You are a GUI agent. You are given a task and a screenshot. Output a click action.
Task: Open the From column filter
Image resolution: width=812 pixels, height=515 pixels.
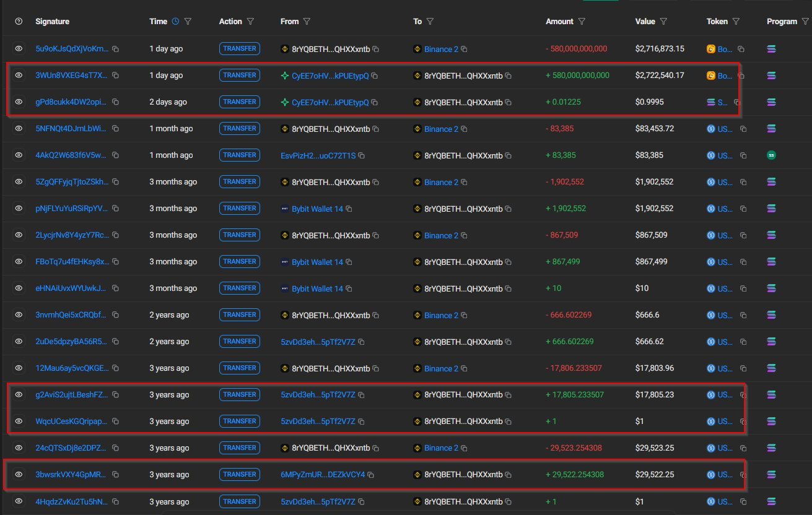307,21
